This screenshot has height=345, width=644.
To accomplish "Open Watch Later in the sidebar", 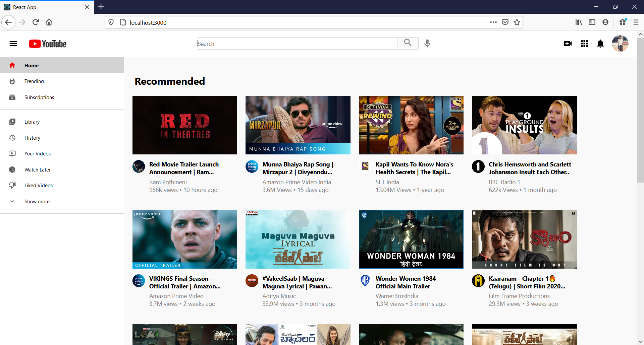I will 62,170.
